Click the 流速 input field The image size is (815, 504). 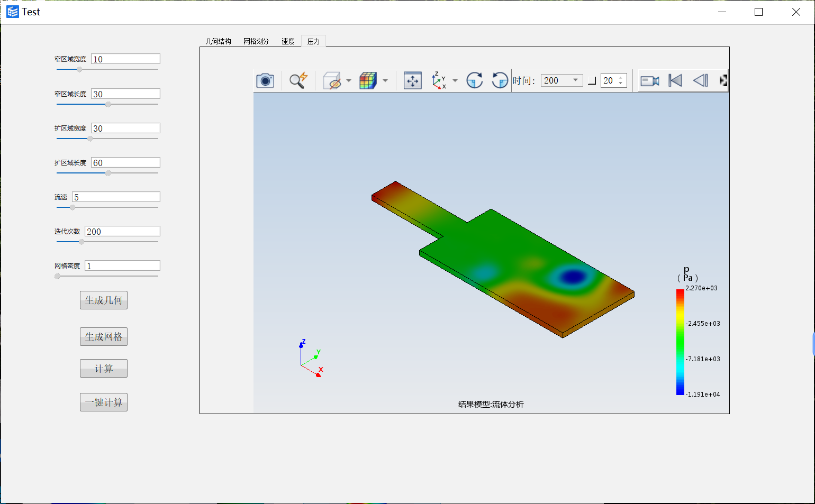tap(116, 197)
